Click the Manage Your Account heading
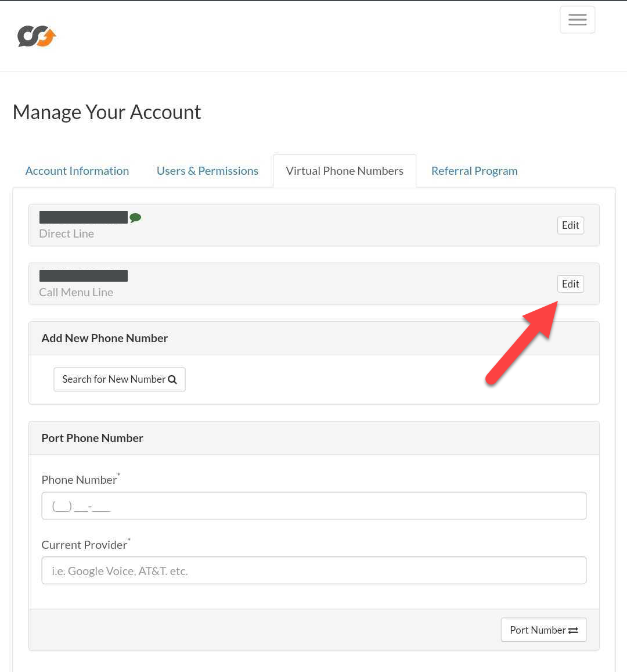 click(107, 112)
